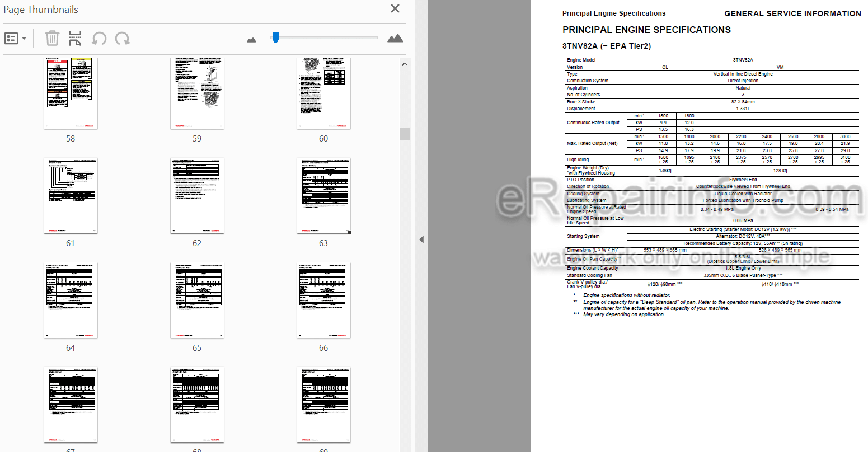The image size is (868, 452).
Task: Click the '0.06 MPa' oil pressure value
Action: click(743, 220)
